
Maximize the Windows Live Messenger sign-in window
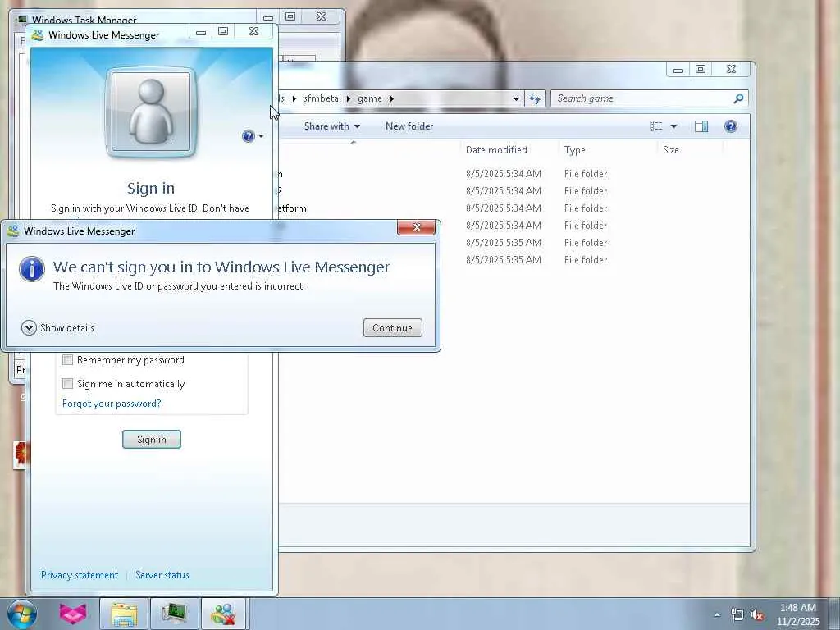click(223, 32)
